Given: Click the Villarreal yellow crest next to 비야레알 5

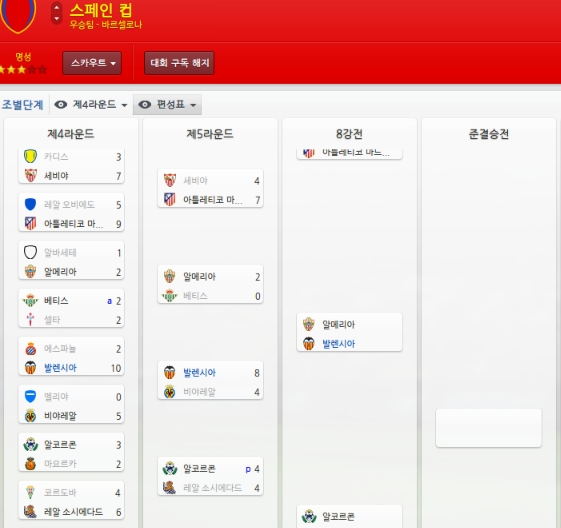Looking at the screenshot, I should pos(30,415).
